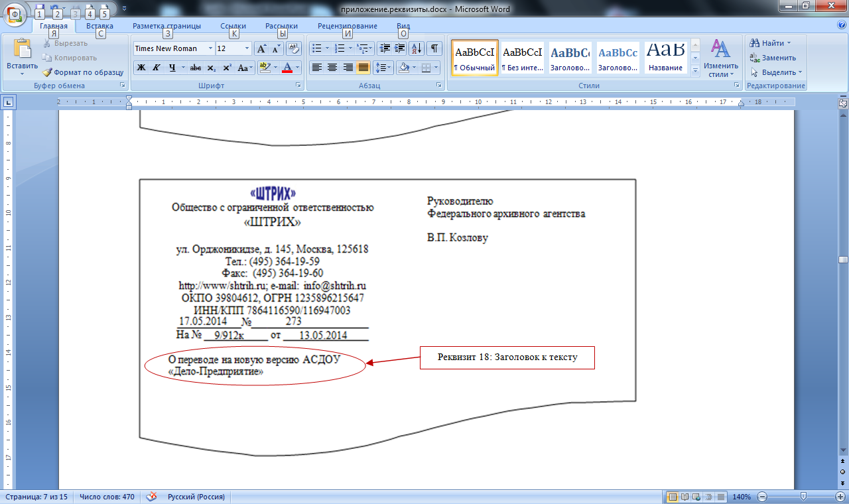Decrease font size with the shrink font icon
The width and height of the screenshot is (849, 504).
click(x=277, y=48)
